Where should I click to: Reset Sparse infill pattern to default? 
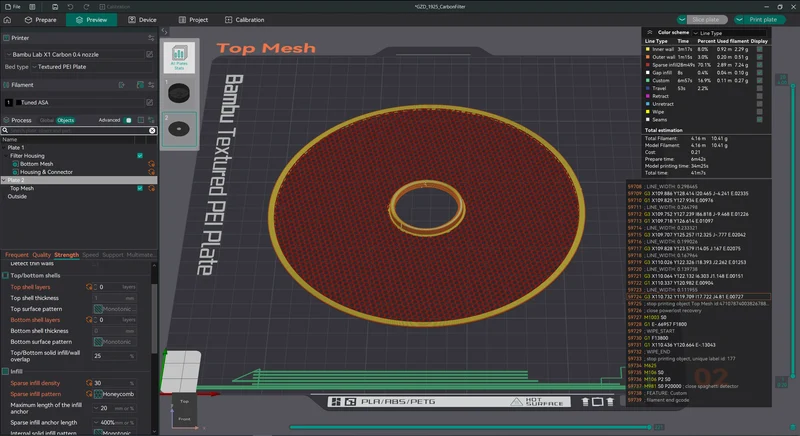(89, 394)
